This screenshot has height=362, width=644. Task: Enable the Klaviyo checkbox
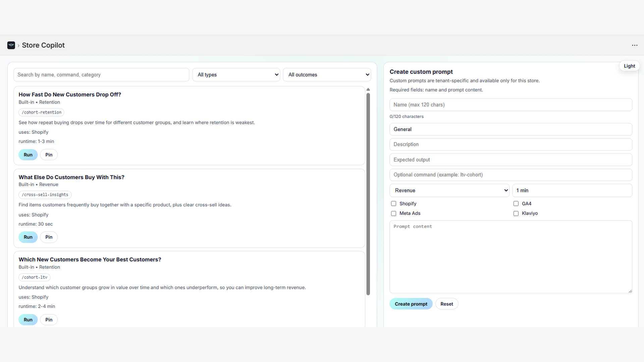(x=516, y=214)
